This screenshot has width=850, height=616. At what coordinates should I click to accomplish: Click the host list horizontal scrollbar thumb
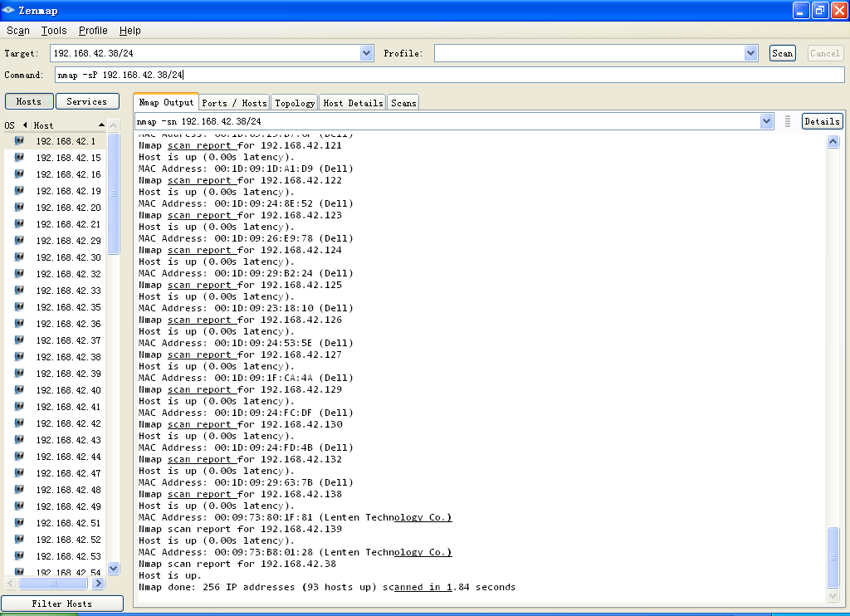pyautogui.click(x=52, y=584)
